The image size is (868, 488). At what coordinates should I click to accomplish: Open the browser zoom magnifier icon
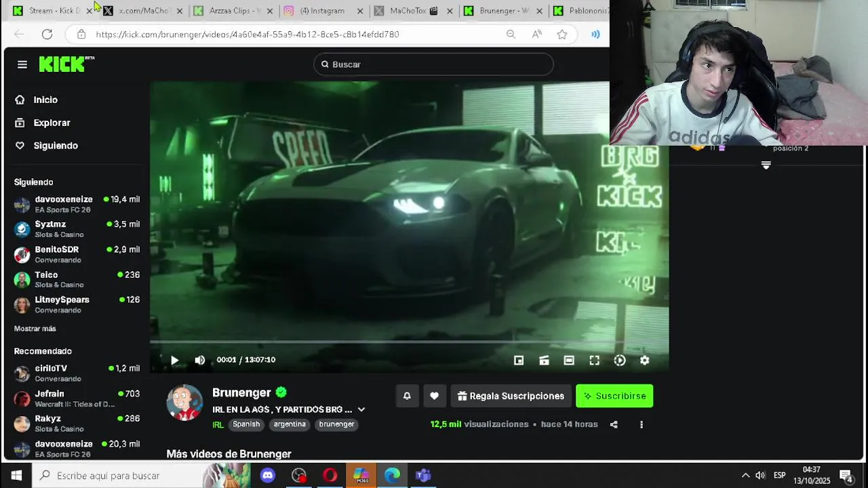click(511, 34)
